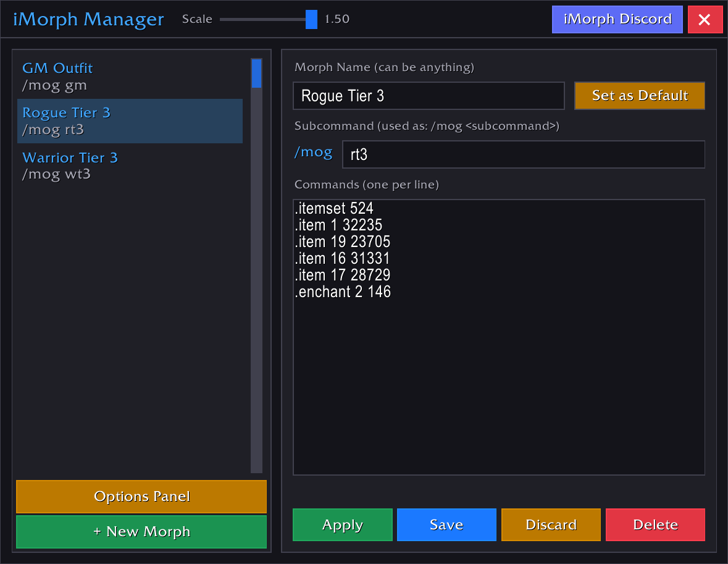Open the iMorph Discord link

tap(617, 20)
